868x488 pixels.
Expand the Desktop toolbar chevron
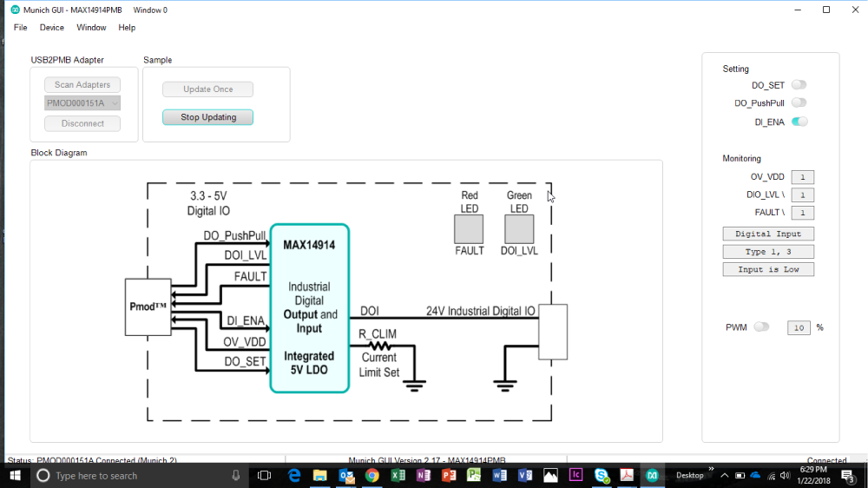[712, 470]
